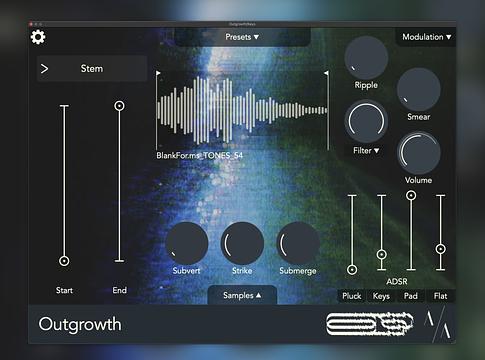Click the sample waveform display
Viewport: 485px width, 360px height.
coord(242,110)
